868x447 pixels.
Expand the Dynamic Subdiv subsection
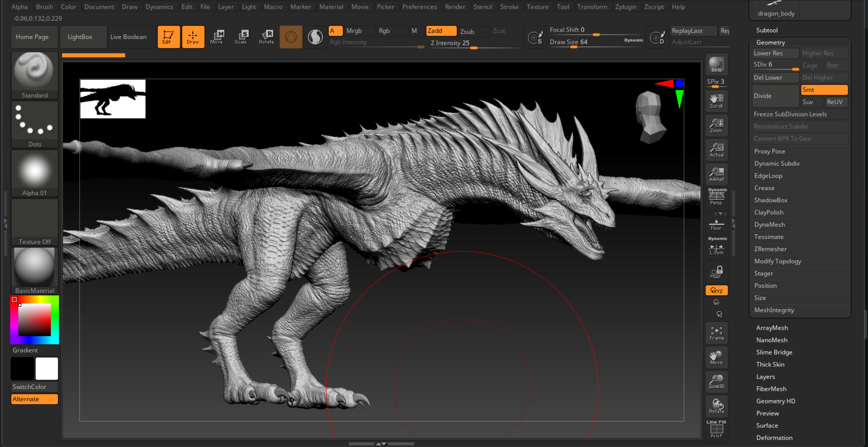pyautogui.click(x=777, y=163)
